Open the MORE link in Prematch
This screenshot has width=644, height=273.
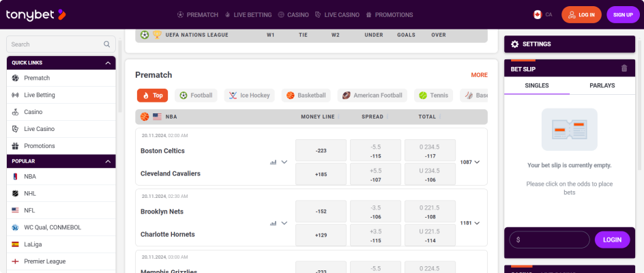click(x=480, y=75)
